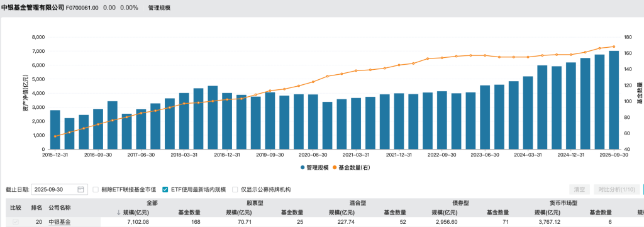Image resolution: width=644 pixels, height=227 pixels.
Task: Open the calendar icon in date field
Action: click(81, 190)
